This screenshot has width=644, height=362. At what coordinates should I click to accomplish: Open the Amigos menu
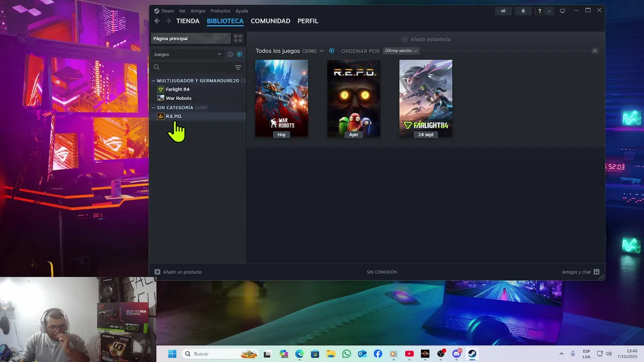(x=198, y=11)
